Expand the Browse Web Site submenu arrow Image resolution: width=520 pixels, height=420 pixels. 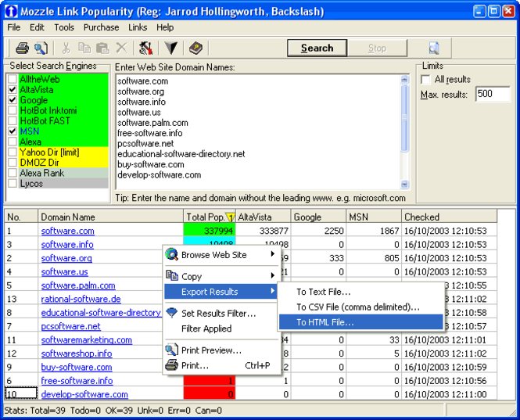273,254
